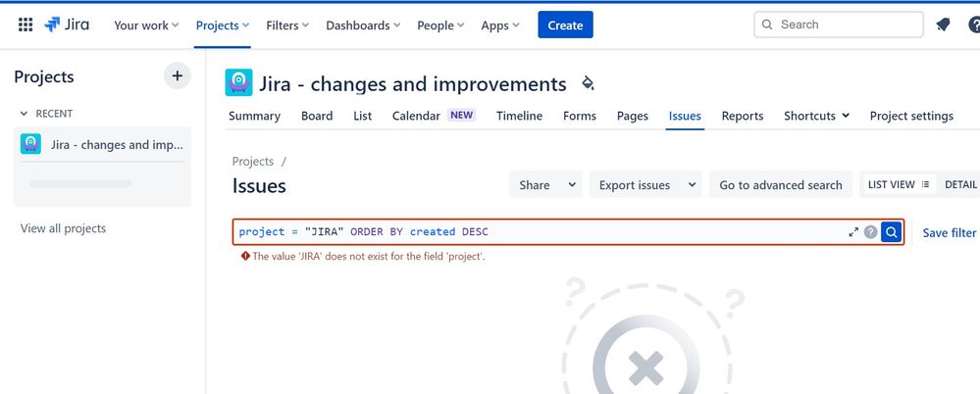
Task: Open Export issues dropdown
Action: tap(645, 185)
